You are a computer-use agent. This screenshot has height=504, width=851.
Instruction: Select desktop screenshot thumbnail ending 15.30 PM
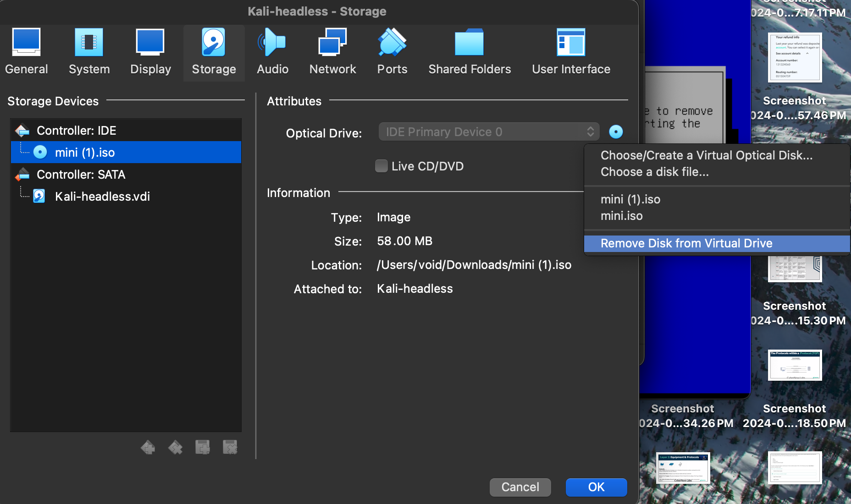[795, 269]
